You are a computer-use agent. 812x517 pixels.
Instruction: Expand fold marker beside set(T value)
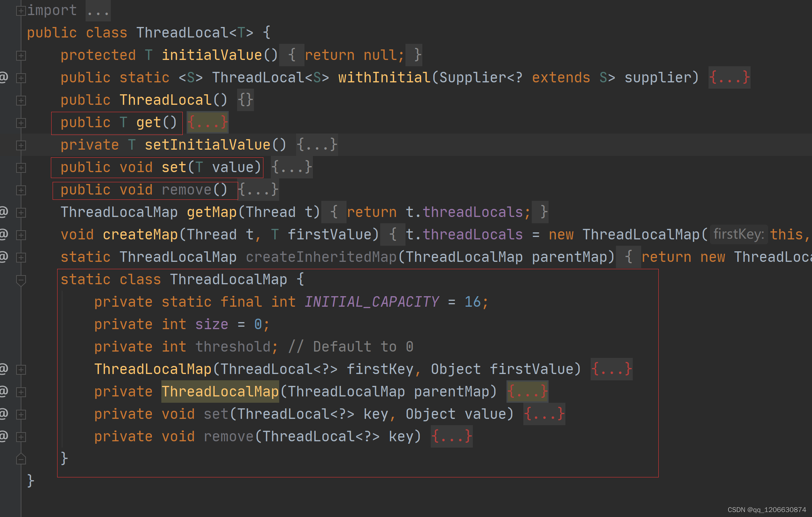[x=21, y=168]
